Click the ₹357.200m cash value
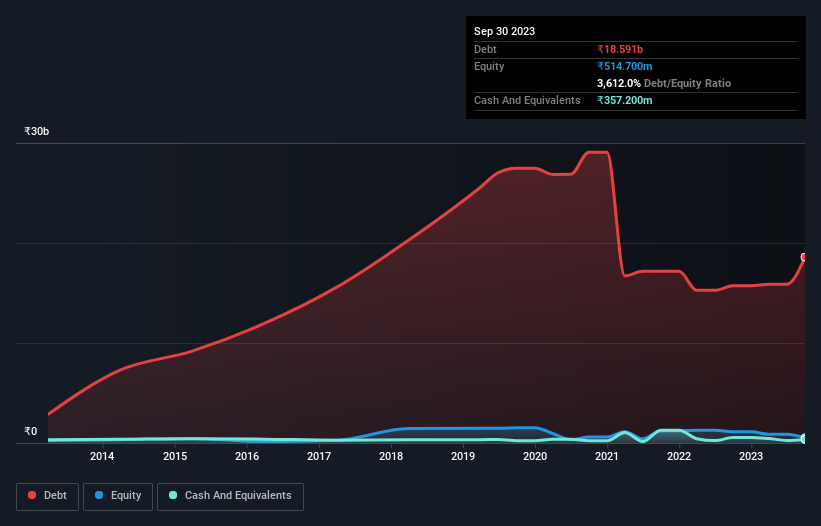This screenshot has height=526, width=821. tap(625, 100)
